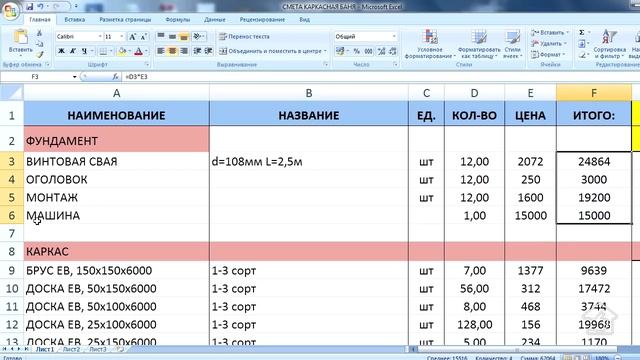
Task: Open the Общий number format dropdown
Action: tap(394, 37)
